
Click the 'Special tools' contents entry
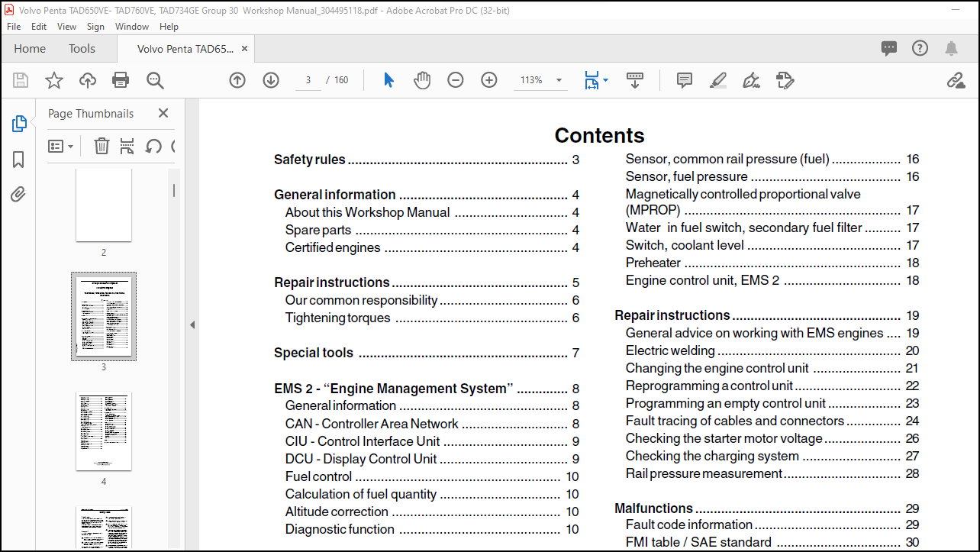click(x=427, y=353)
